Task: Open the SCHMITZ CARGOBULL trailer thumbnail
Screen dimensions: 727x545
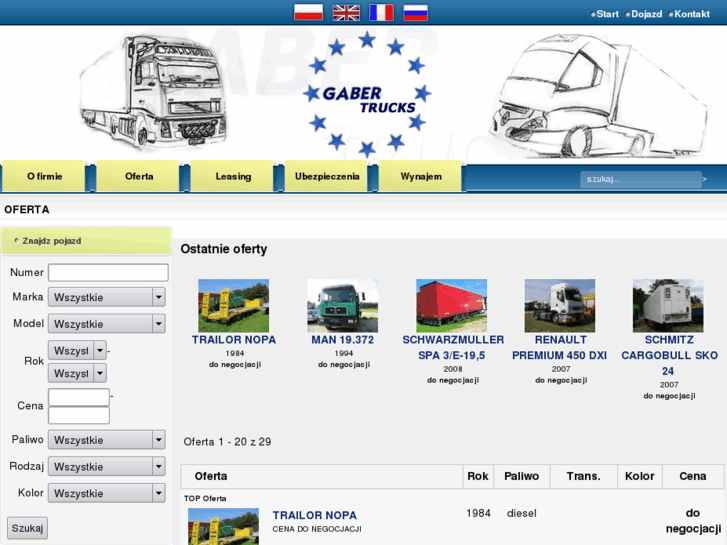Action: [x=668, y=306]
